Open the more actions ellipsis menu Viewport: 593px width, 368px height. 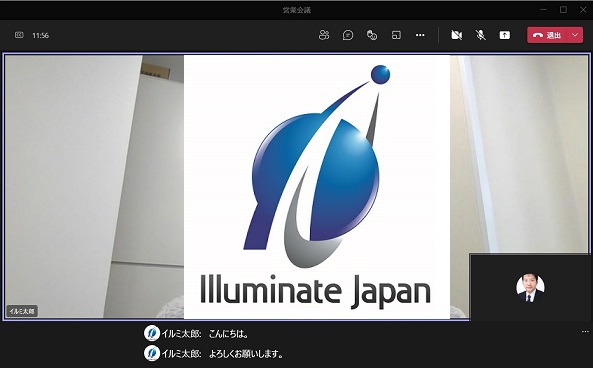point(420,35)
